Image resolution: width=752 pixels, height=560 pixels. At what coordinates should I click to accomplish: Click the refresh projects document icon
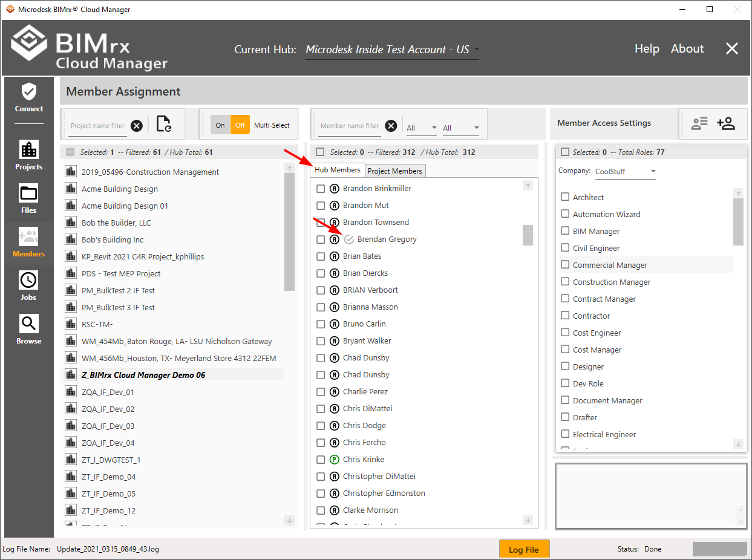pyautogui.click(x=163, y=124)
